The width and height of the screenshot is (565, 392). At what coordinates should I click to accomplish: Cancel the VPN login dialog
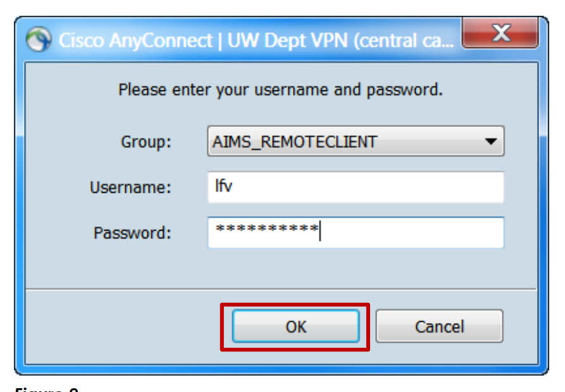click(439, 326)
